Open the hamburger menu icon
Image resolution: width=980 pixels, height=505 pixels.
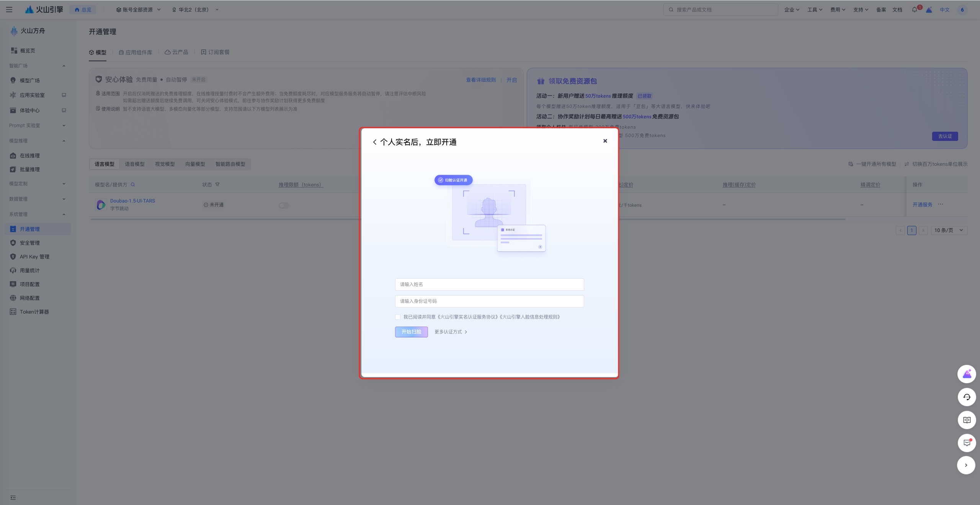click(x=9, y=10)
